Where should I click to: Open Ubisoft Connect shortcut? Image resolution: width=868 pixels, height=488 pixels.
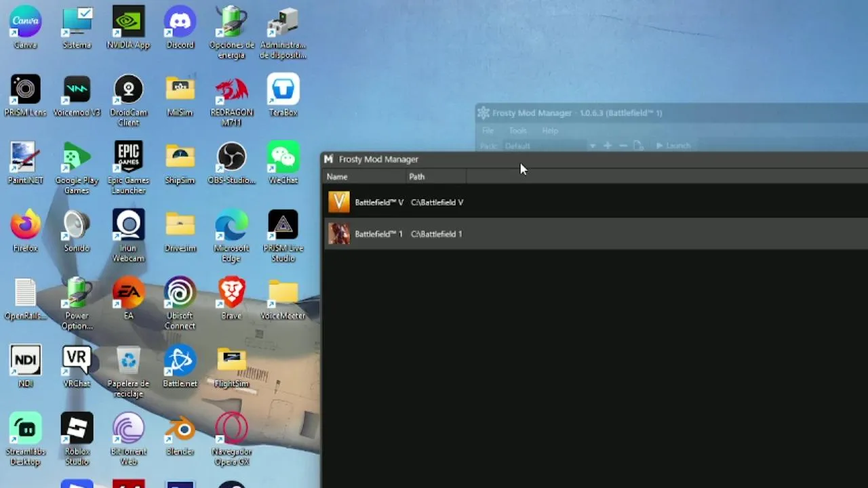tap(180, 304)
